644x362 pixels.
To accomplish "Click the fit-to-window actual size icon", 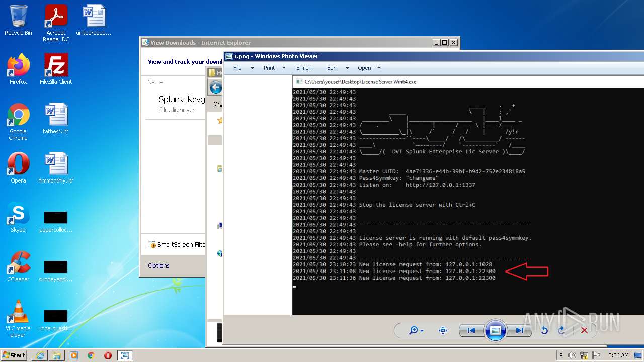I will pos(443,330).
